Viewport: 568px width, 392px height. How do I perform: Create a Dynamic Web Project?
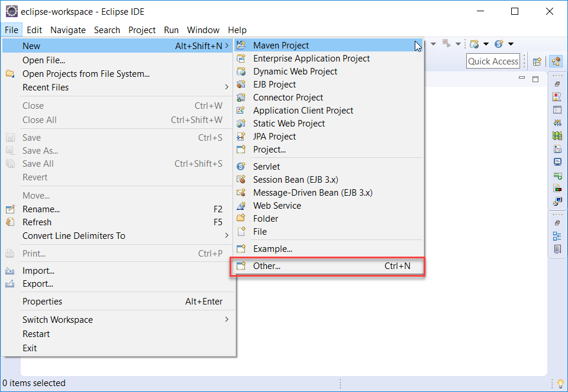[328, 72]
